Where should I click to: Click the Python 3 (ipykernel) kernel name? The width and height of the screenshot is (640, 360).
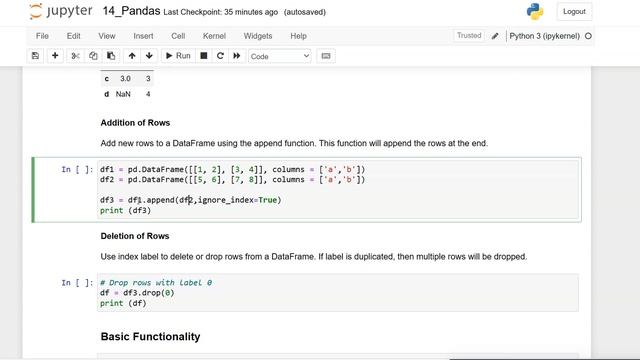pyautogui.click(x=544, y=36)
